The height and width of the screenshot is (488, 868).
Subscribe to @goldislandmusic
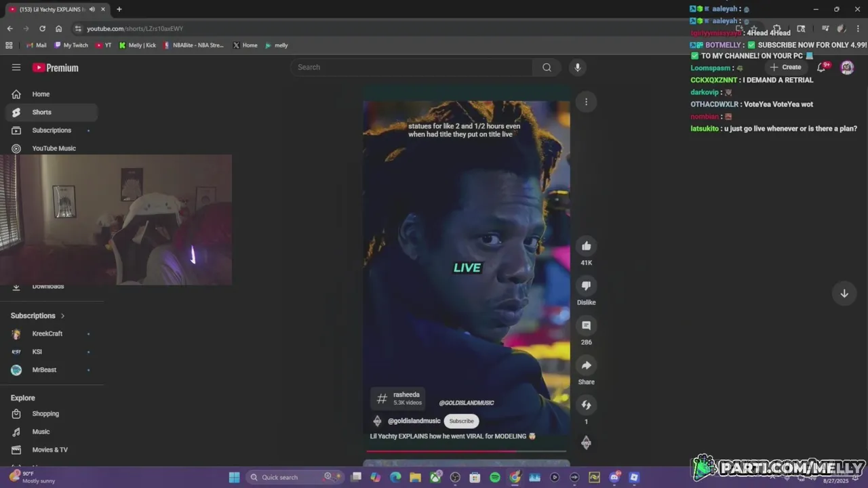[461, 421]
